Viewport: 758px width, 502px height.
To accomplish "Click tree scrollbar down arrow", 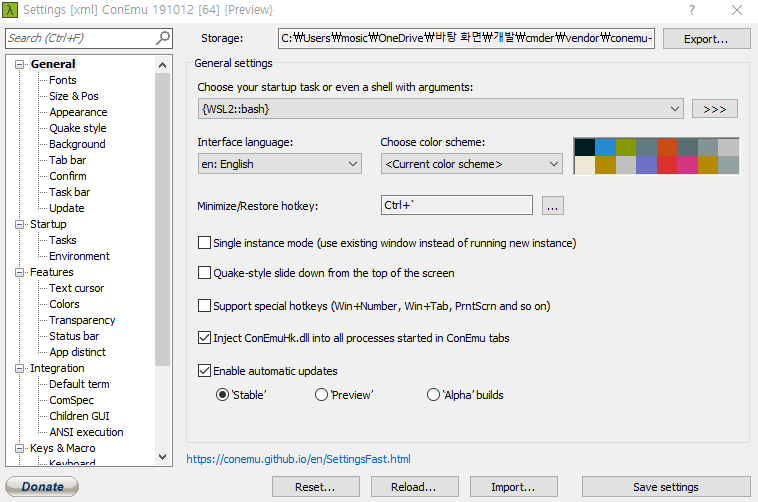I will [x=162, y=457].
